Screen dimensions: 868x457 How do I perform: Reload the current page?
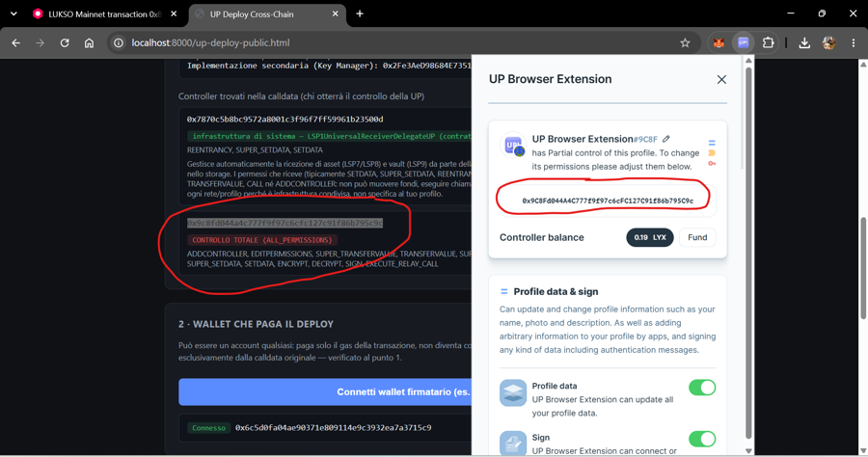click(65, 42)
